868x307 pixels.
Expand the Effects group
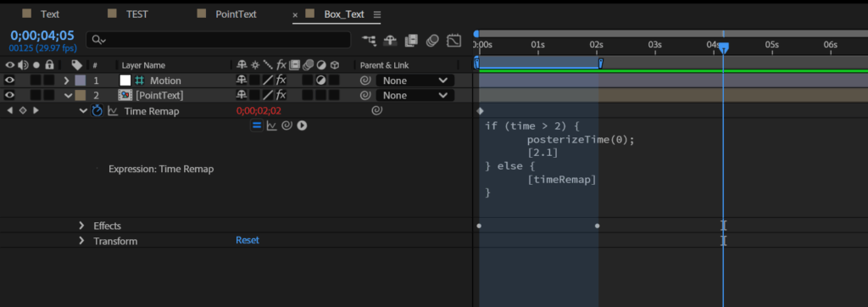coord(81,226)
